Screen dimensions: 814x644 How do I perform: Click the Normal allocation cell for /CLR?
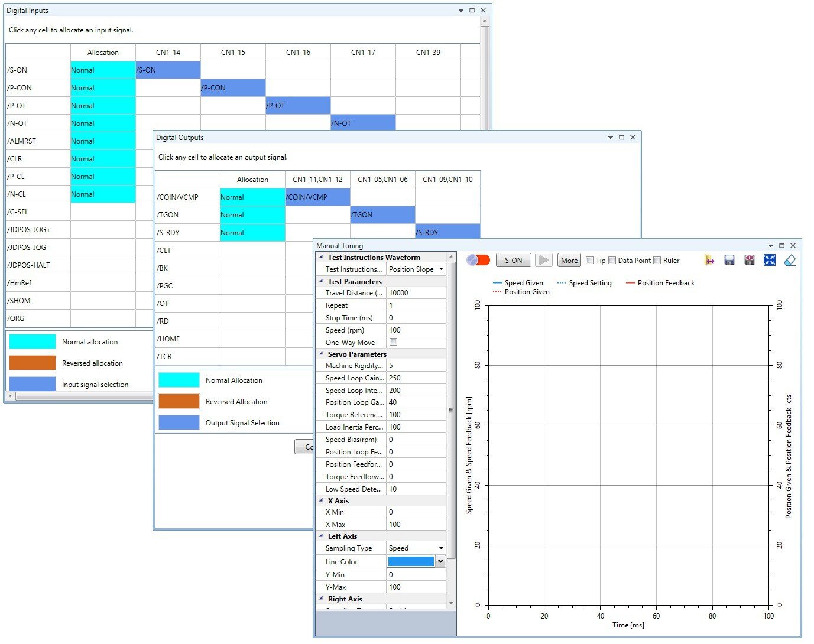(x=103, y=159)
